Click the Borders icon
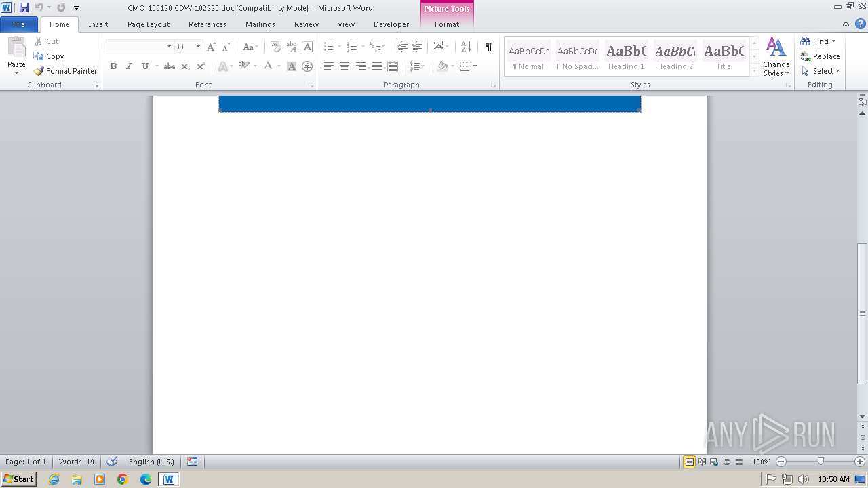The width and height of the screenshot is (868, 488). [465, 66]
